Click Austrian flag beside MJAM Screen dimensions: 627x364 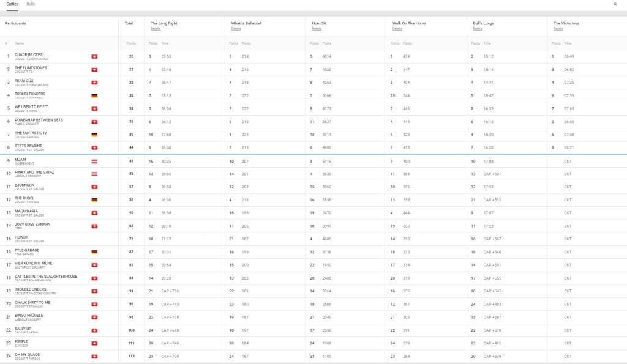click(94, 161)
